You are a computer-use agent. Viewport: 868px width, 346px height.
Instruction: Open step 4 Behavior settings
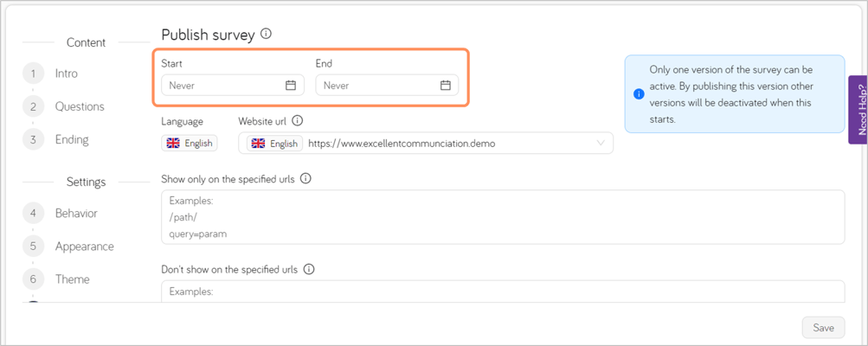point(75,213)
